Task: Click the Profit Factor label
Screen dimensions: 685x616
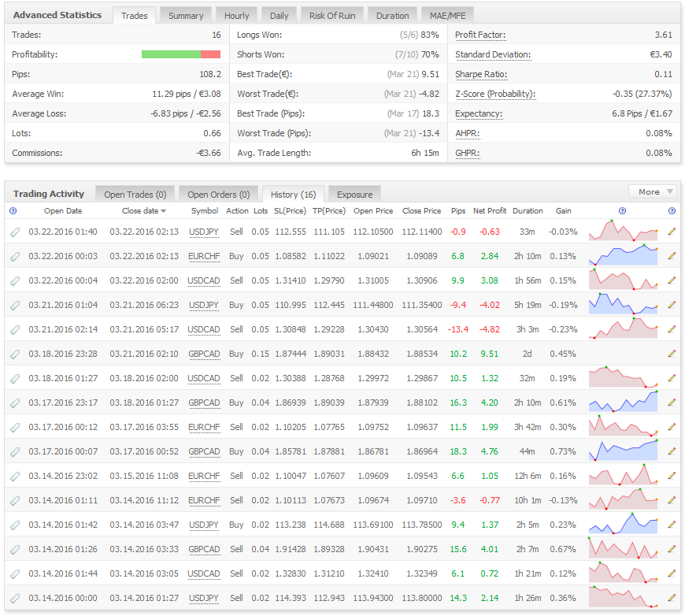Action: pyautogui.click(x=480, y=35)
